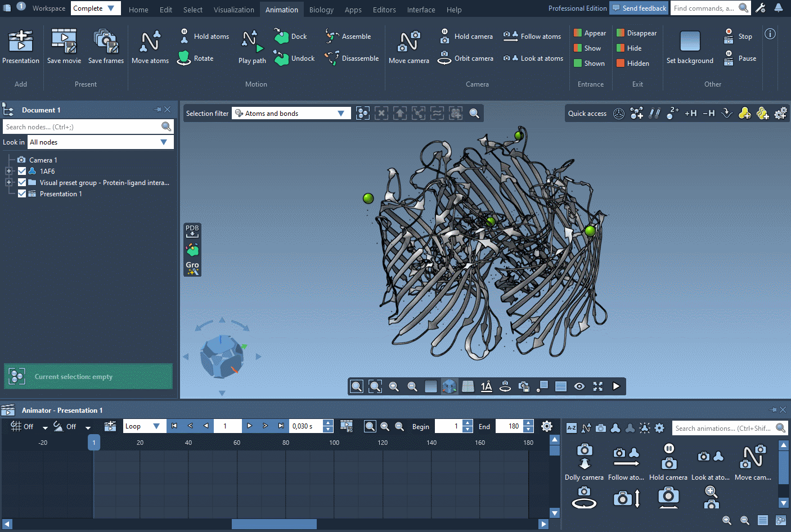
Task: Open the Visualization menu
Action: [233, 10]
